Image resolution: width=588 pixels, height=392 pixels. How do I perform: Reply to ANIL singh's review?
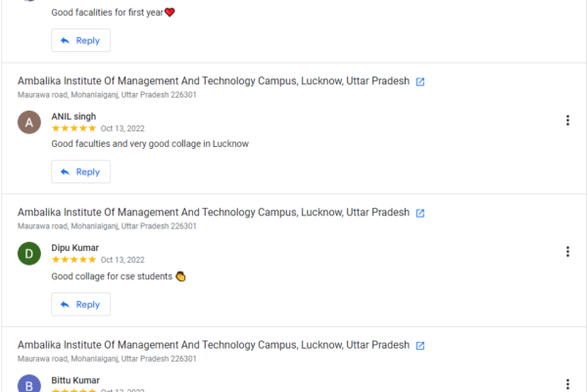point(80,171)
